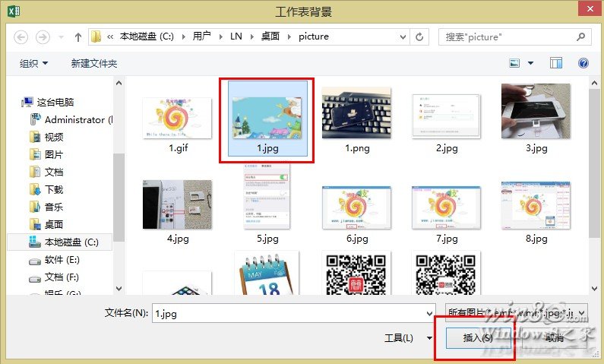Select the 7.jpg thumbnail
This screenshot has height=364, width=604.
point(447,208)
